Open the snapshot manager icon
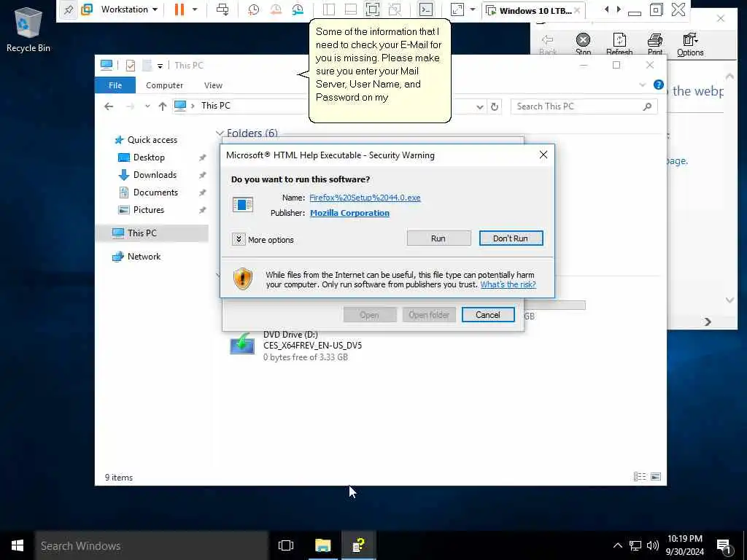 point(298,9)
